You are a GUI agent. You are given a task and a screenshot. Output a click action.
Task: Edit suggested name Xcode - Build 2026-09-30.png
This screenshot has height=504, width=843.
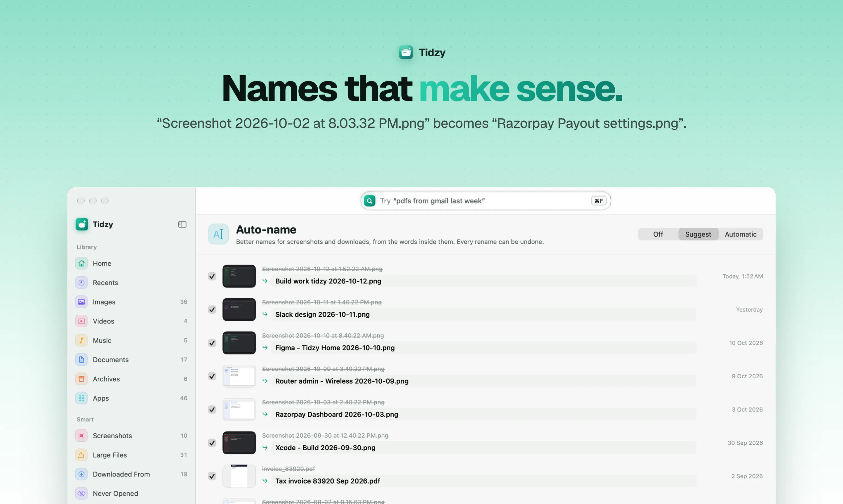tap(484, 448)
